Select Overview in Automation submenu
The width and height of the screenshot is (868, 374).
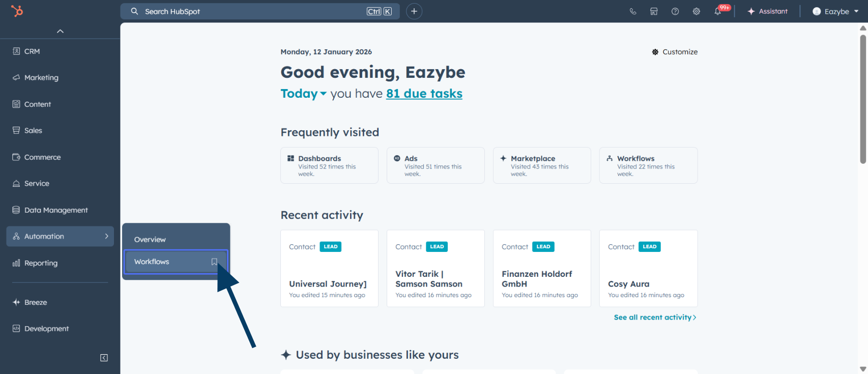[x=176, y=240]
